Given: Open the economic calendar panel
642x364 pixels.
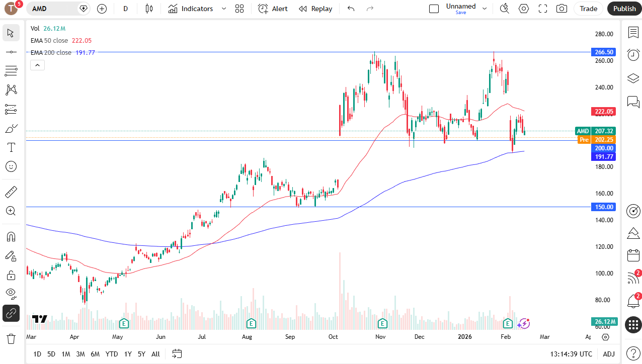Looking at the screenshot, I should pos(633,255).
